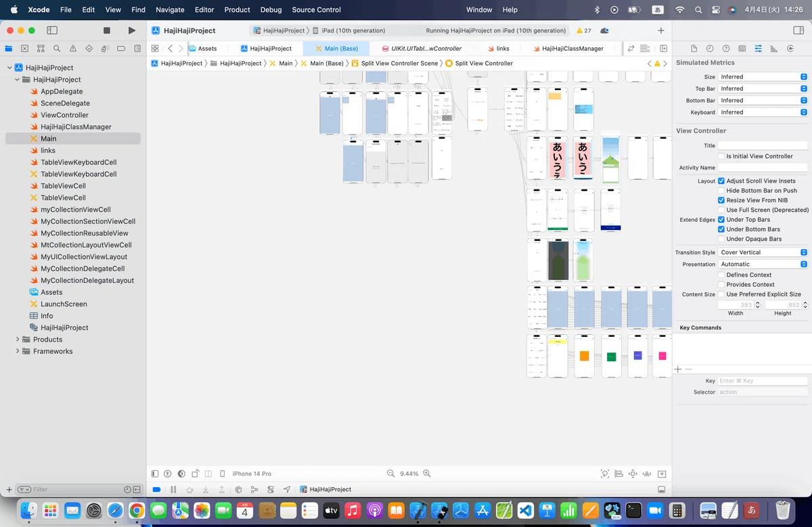Go back in editor history
Screen dimensions: 812x527
point(170,49)
